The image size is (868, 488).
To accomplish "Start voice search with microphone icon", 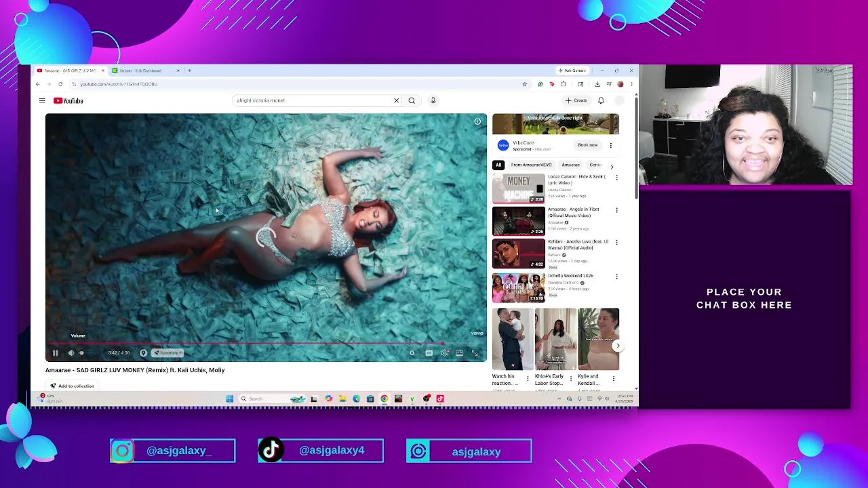I will point(433,100).
